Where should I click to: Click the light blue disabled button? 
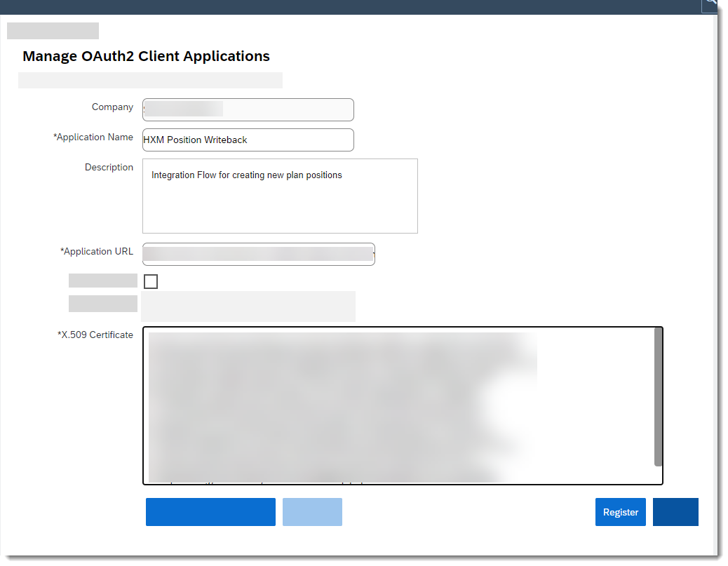pyautogui.click(x=312, y=512)
